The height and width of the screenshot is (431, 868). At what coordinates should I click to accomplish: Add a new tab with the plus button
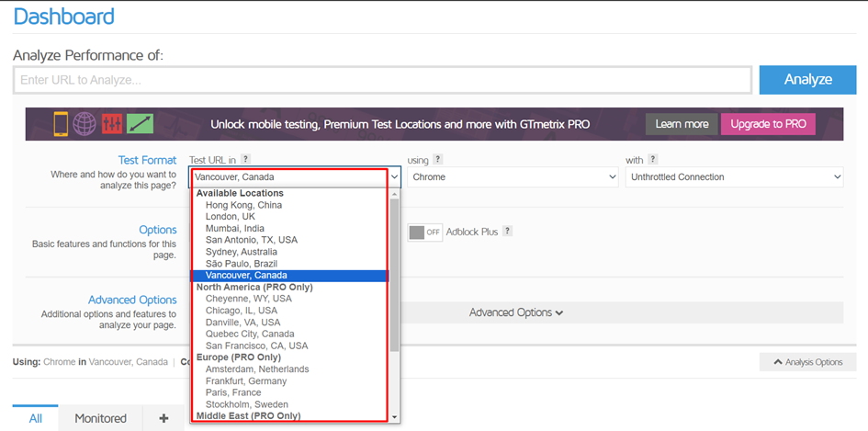click(x=163, y=418)
